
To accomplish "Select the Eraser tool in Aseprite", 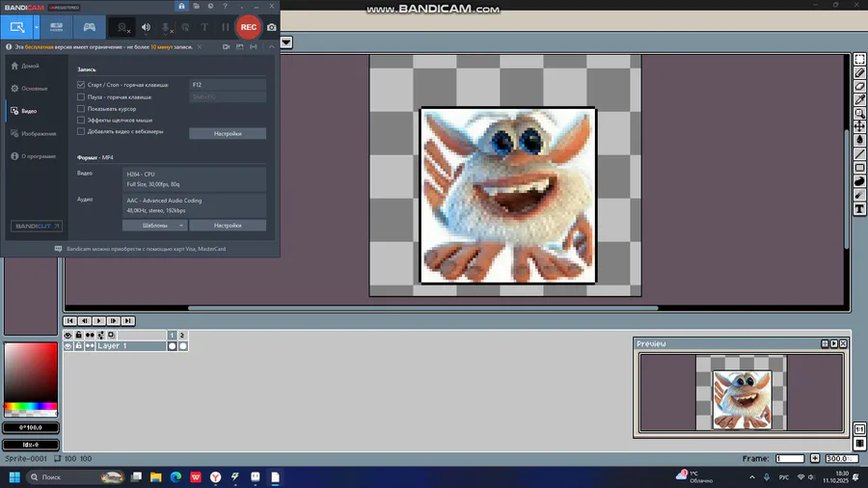I will click(859, 86).
